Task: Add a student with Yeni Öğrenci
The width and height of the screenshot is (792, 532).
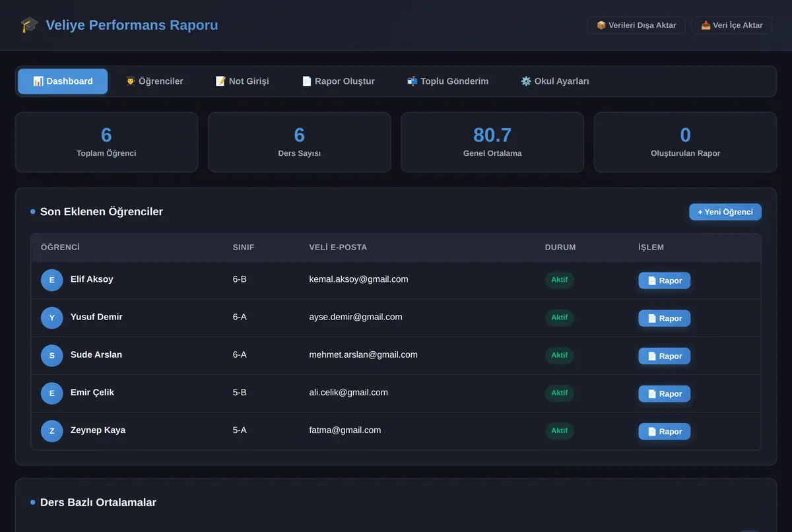Action: (725, 212)
